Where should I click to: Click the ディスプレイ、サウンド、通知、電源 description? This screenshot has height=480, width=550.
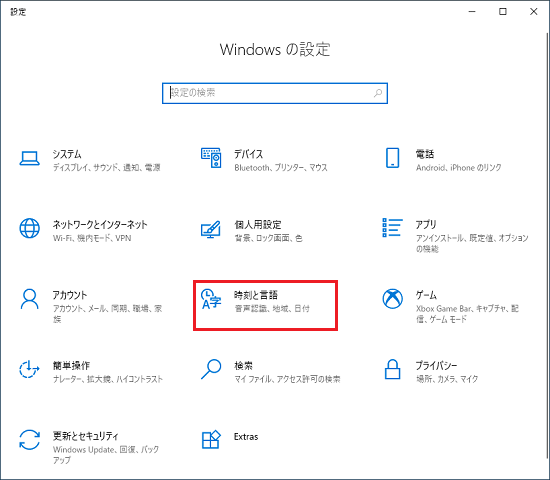pyautogui.click(x=107, y=168)
